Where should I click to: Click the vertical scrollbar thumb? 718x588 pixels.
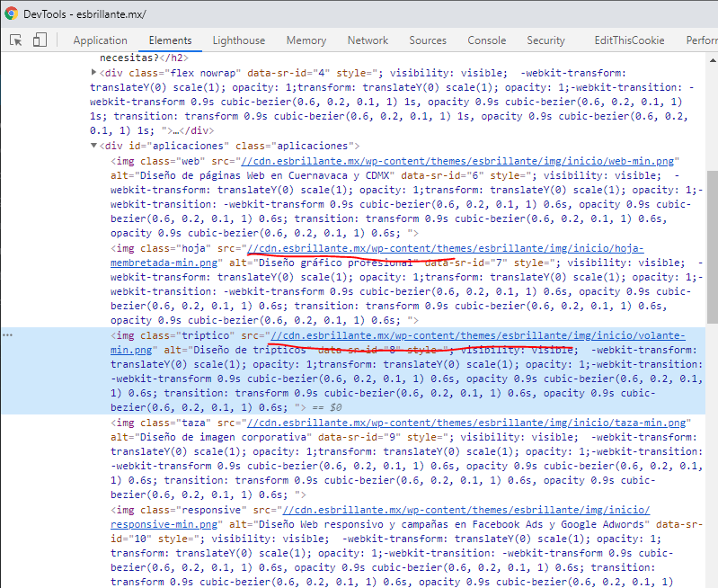(x=713, y=246)
